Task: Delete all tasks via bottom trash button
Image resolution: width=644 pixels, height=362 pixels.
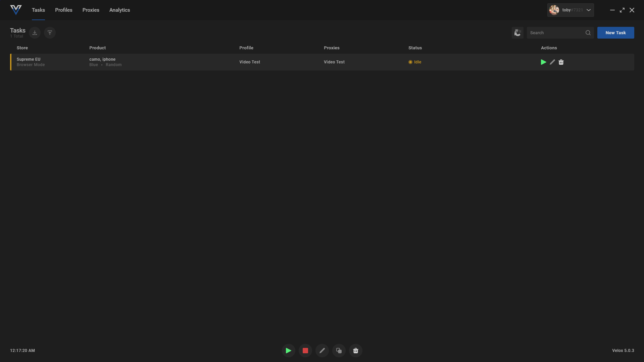Action: click(x=355, y=351)
